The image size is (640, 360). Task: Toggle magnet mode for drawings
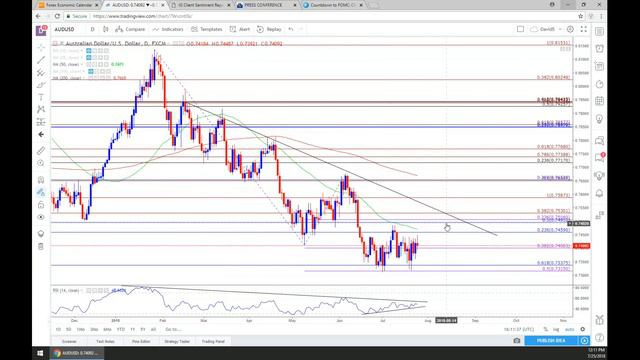[x=41, y=180]
